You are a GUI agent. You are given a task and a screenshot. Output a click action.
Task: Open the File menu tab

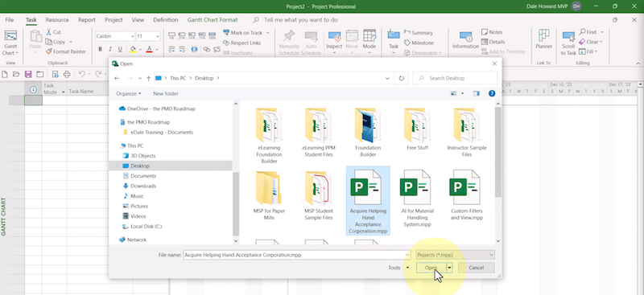coord(10,20)
